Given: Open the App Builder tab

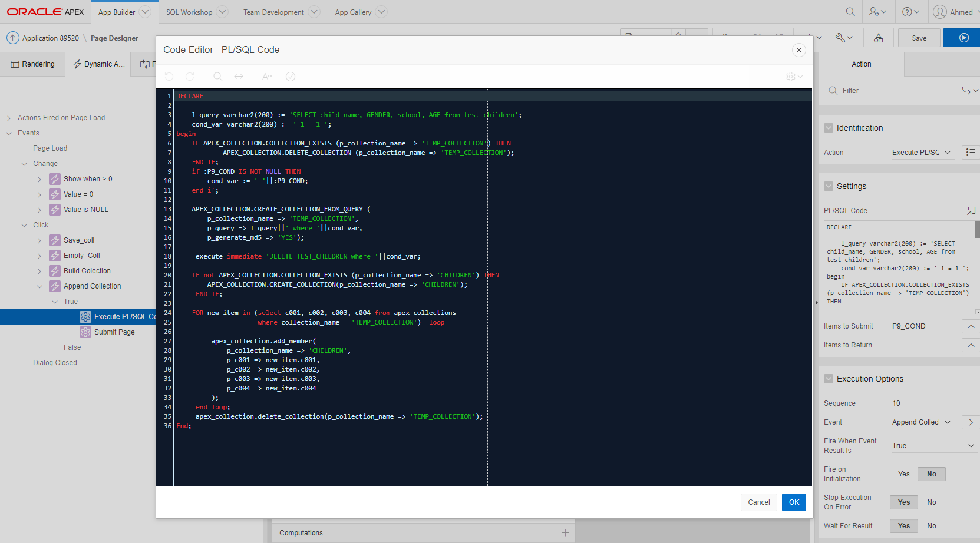Looking at the screenshot, I should [x=117, y=12].
